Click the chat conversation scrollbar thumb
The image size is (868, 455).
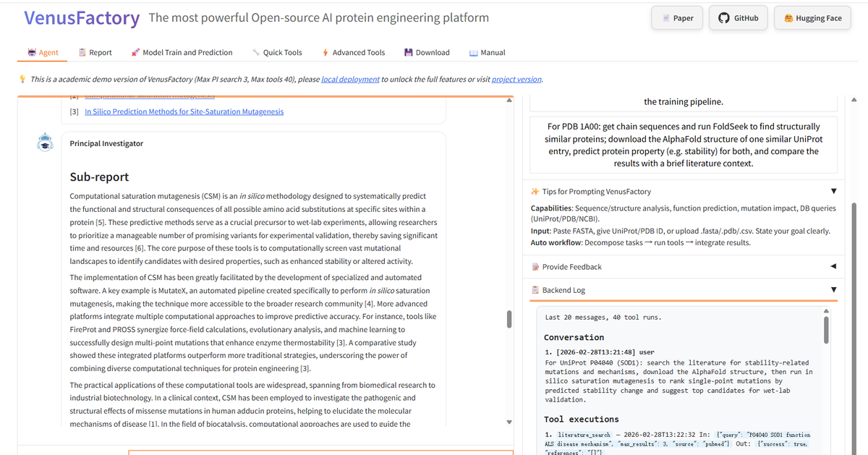point(509,319)
